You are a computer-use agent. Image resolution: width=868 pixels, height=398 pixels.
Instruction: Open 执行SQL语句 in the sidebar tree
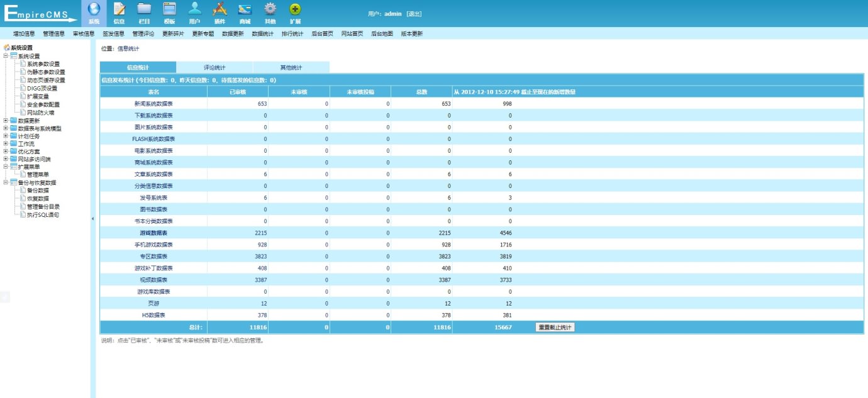click(x=43, y=215)
